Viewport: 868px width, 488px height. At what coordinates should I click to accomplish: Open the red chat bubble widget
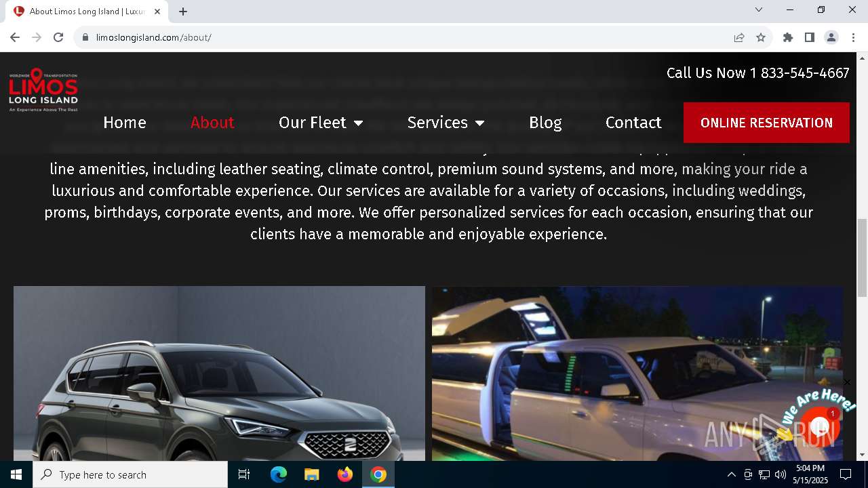pyautogui.click(x=820, y=427)
